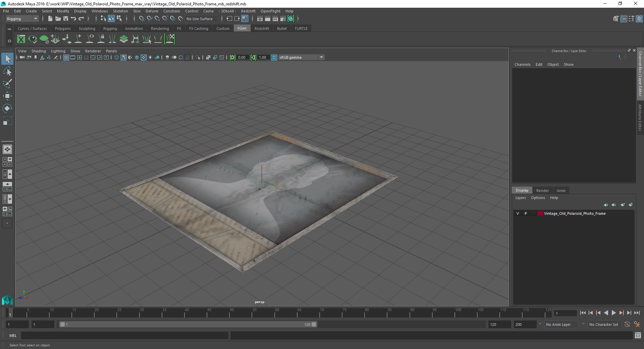644x349 pixels.
Task: Click the single perspective view layout icon
Action: tap(7, 149)
